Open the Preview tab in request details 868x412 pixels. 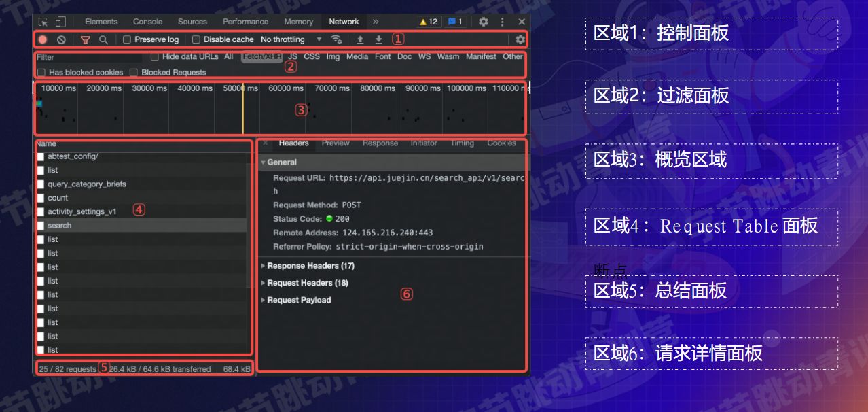[336, 143]
